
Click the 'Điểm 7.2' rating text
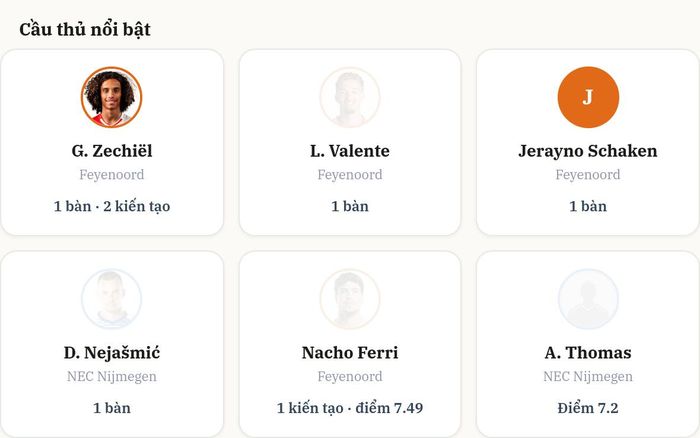click(x=588, y=408)
